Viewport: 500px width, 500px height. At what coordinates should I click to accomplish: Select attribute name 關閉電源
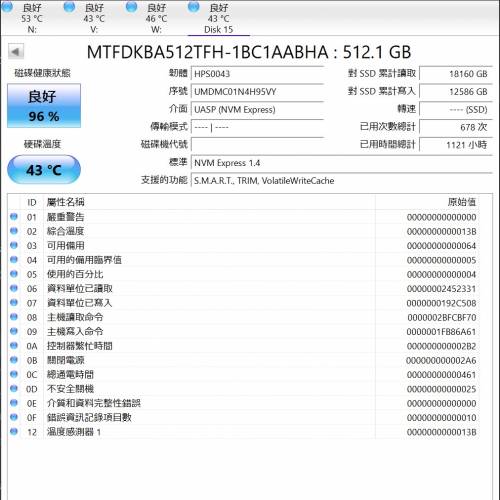pos(65,360)
